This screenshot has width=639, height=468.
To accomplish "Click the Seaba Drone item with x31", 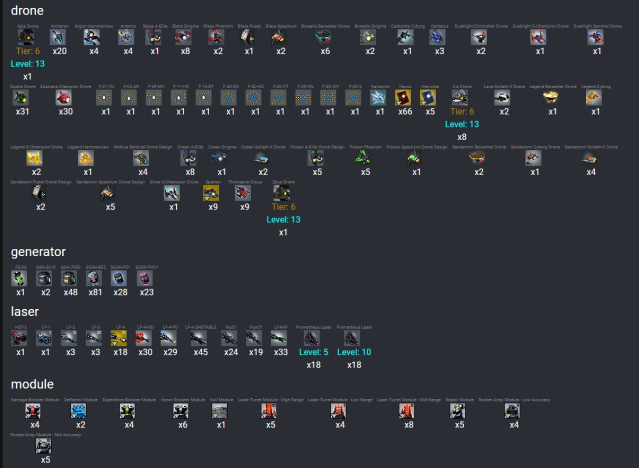I will click(22, 98).
